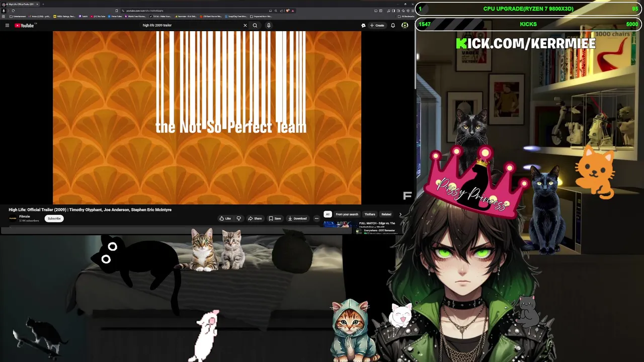The image size is (644, 362).
Task: Open the YouTube Create button
Action: (x=377, y=25)
